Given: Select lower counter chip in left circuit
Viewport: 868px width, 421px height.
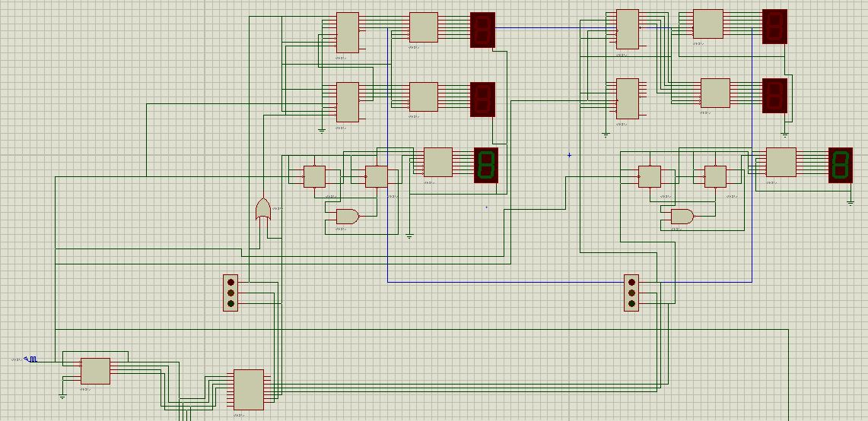Looking at the screenshot, I should (348, 102).
